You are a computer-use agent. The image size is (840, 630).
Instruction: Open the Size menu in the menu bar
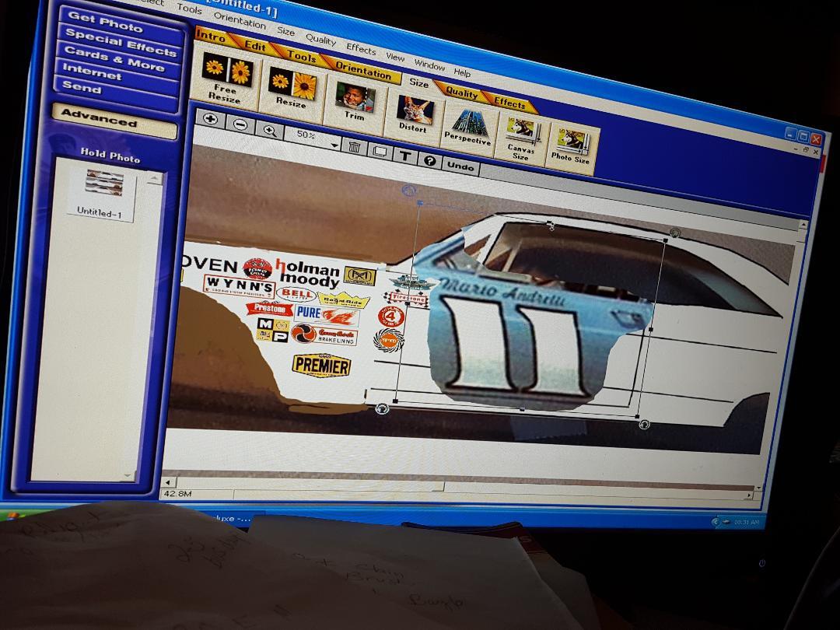coord(285,31)
